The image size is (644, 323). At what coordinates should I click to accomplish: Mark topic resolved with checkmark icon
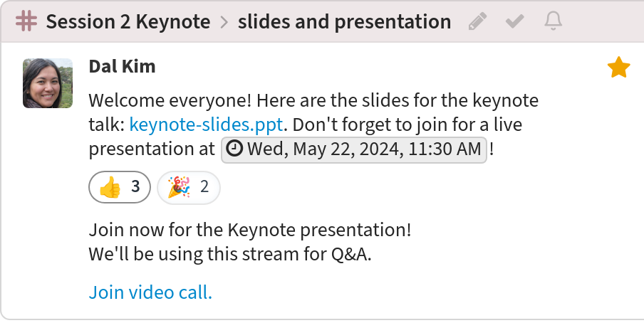click(x=515, y=21)
